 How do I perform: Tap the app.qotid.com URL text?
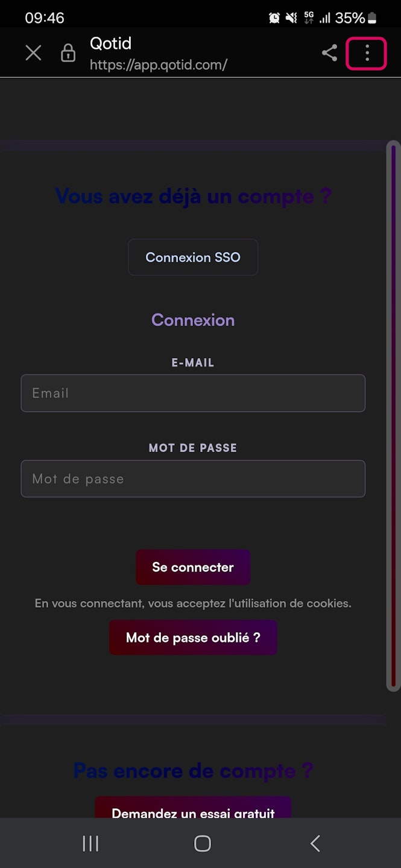[x=158, y=64]
